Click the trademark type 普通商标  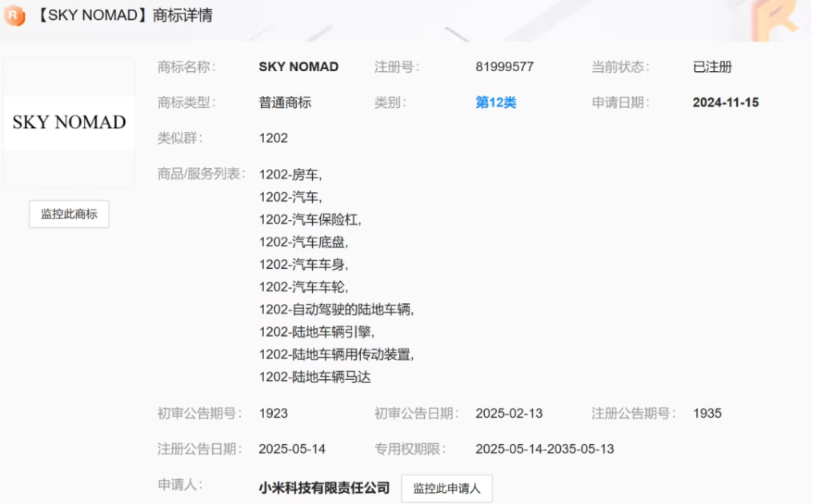(285, 102)
